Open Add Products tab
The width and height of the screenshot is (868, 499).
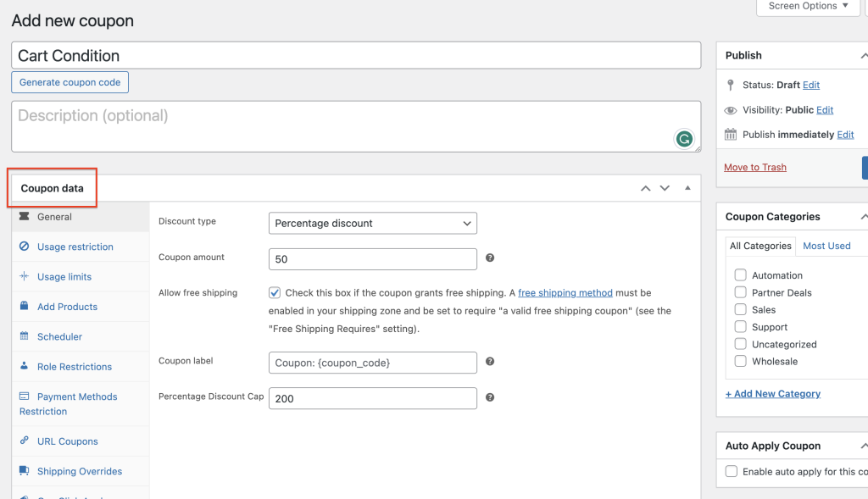click(x=81, y=307)
